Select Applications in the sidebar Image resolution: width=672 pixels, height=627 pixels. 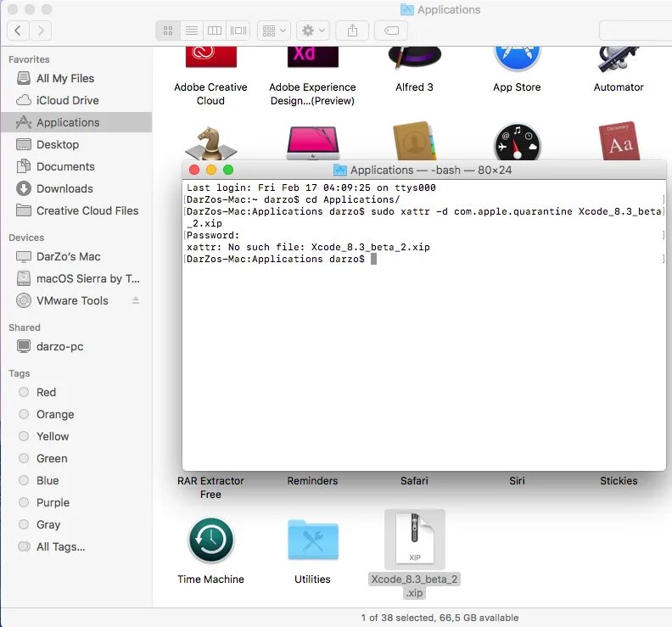(x=76, y=122)
